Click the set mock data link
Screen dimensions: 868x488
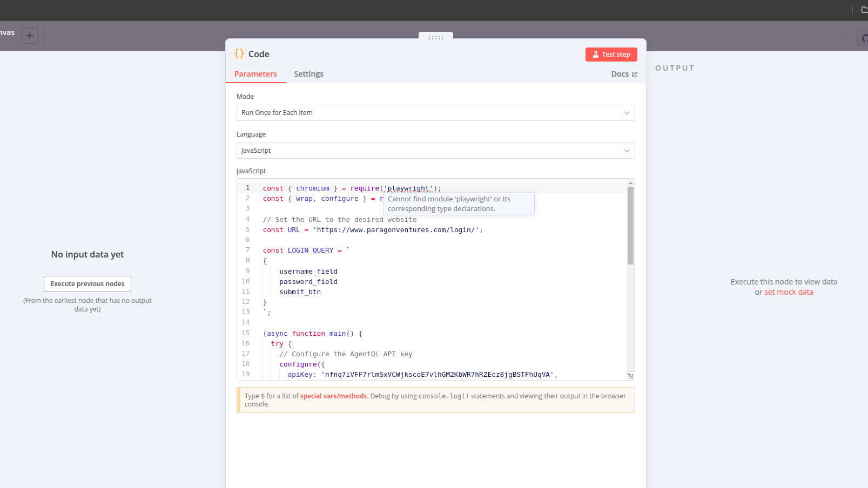tap(789, 292)
